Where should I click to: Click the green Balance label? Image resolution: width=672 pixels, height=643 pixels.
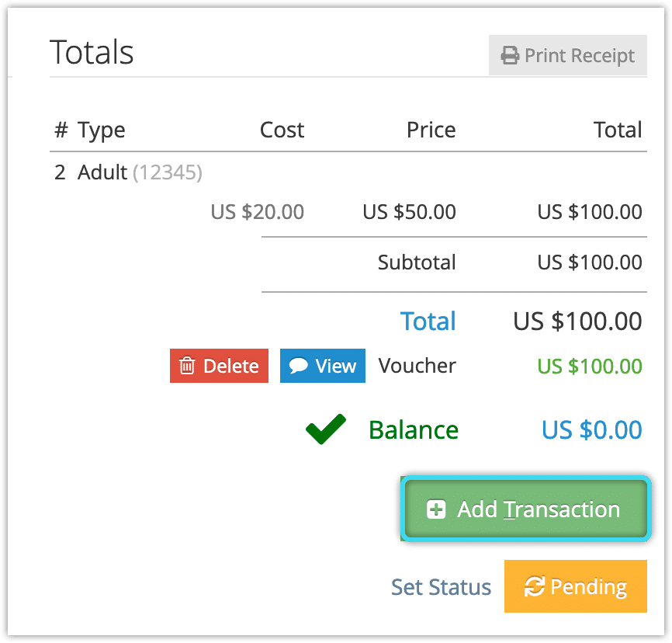pyautogui.click(x=414, y=429)
